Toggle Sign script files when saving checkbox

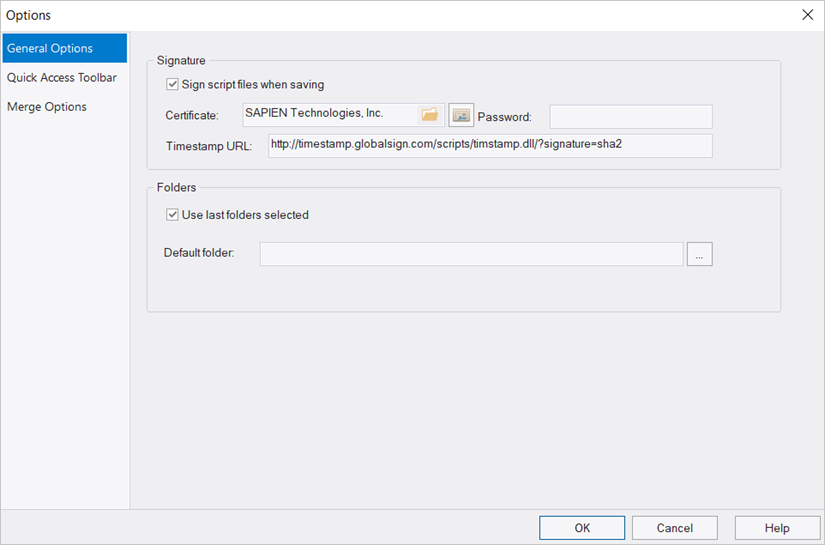tap(172, 84)
